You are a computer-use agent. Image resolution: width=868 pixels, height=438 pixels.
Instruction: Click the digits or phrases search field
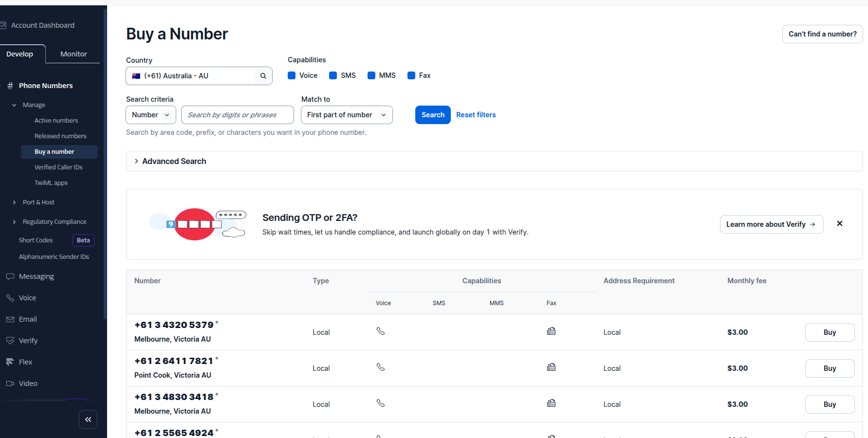pyautogui.click(x=237, y=115)
